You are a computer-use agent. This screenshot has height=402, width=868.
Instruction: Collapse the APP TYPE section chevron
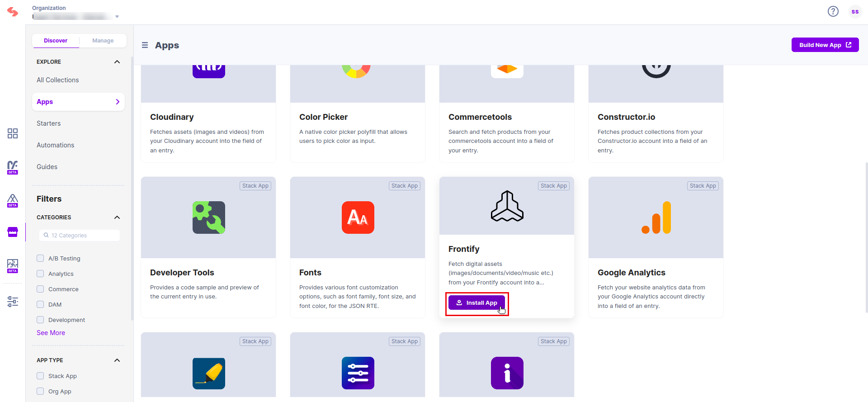pyautogui.click(x=117, y=360)
